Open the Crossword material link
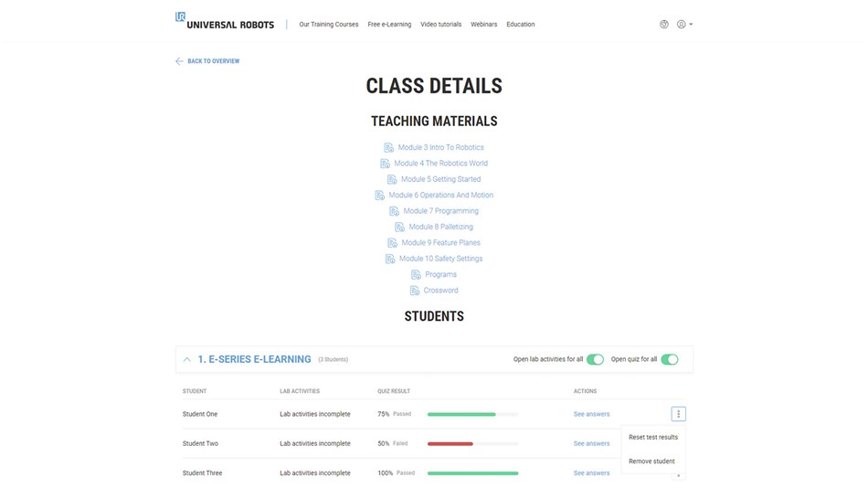This screenshot has width=868, height=488. pos(440,291)
